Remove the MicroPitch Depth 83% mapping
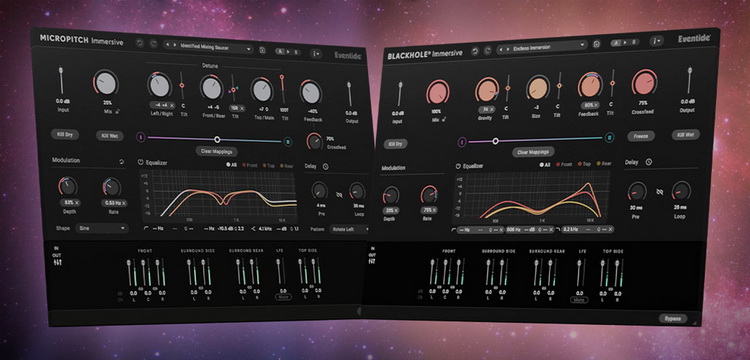The image size is (750, 360). [77, 203]
